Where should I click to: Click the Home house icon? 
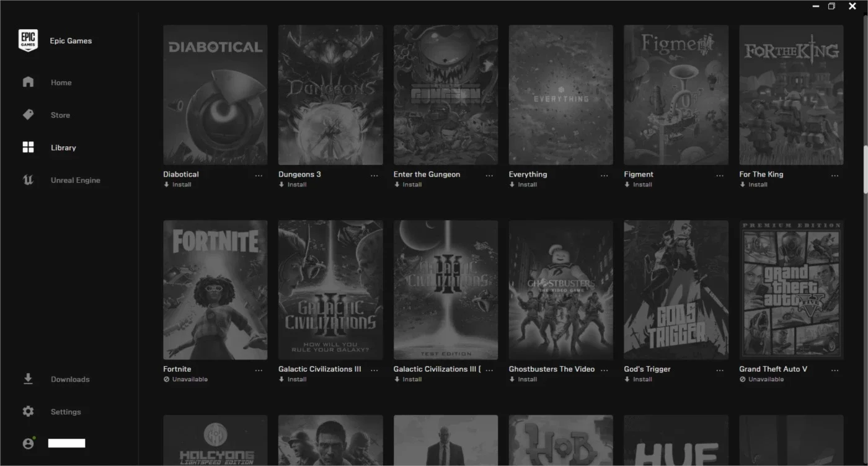point(28,82)
